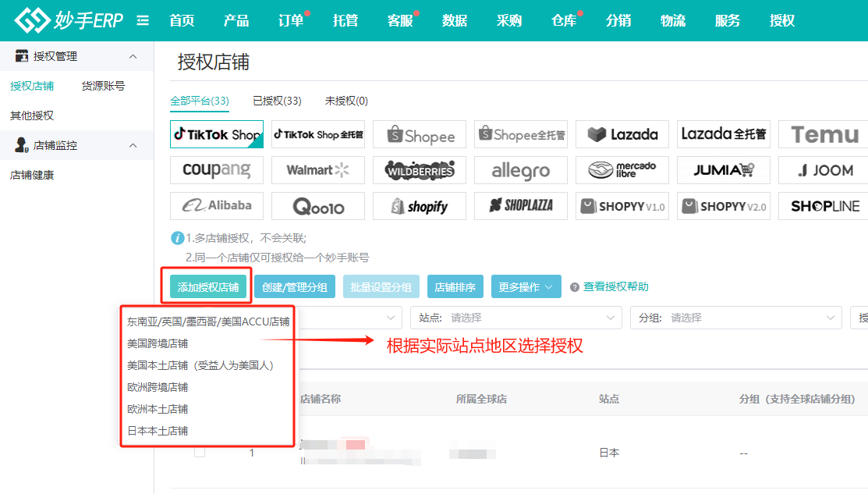Open the partially hidden dropdown left of 站点

[x=350, y=318]
